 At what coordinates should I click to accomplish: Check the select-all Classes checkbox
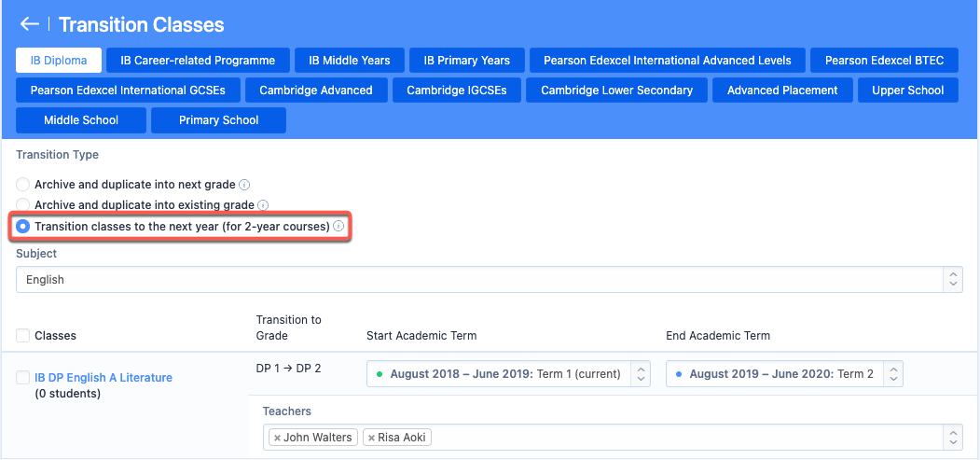pos(22,336)
